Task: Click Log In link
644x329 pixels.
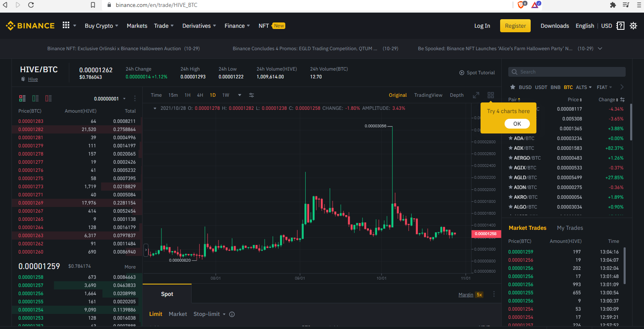Action: pos(482,26)
